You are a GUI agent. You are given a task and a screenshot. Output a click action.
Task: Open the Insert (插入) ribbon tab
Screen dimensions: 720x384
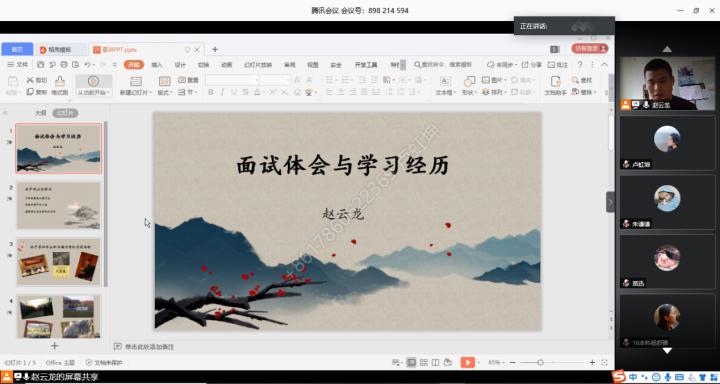pyautogui.click(x=157, y=65)
